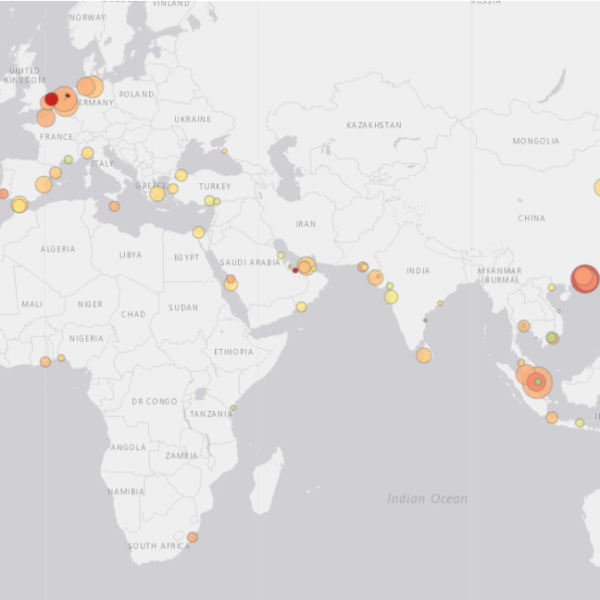Viewport: 600px width, 600px height.
Task: Click the Madagascar island on the map
Action: (x=267, y=480)
